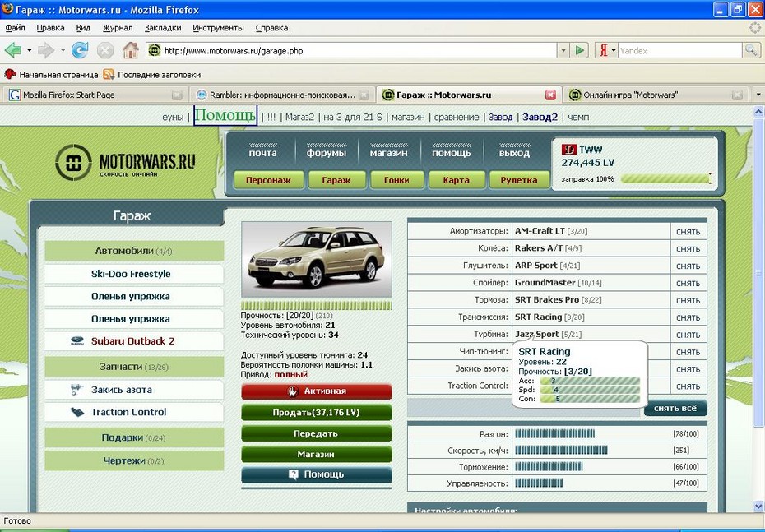Image resolution: width=765 pixels, height=532 pixels.
Task: Click снять for Амортизаторы row
Action: 688,232
